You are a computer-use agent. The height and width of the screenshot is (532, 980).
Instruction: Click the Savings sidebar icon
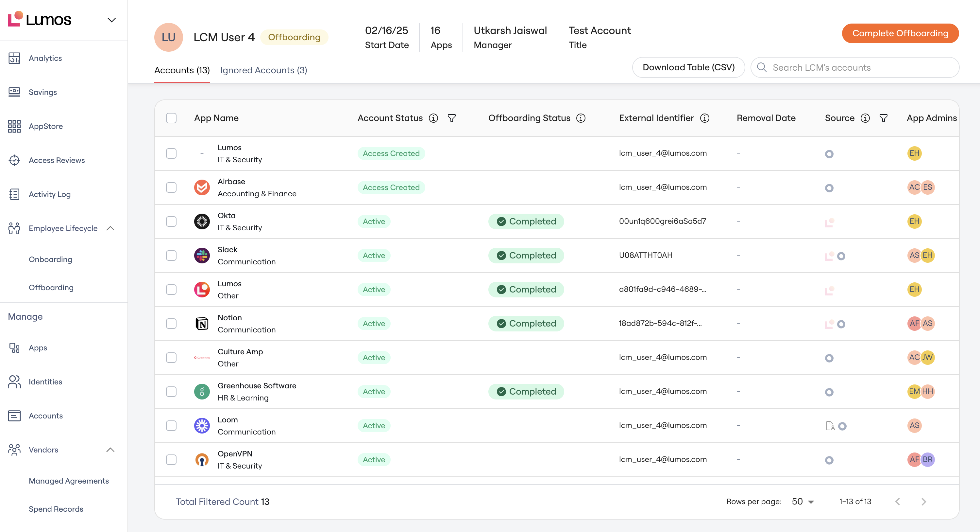(x=14, y=92)
